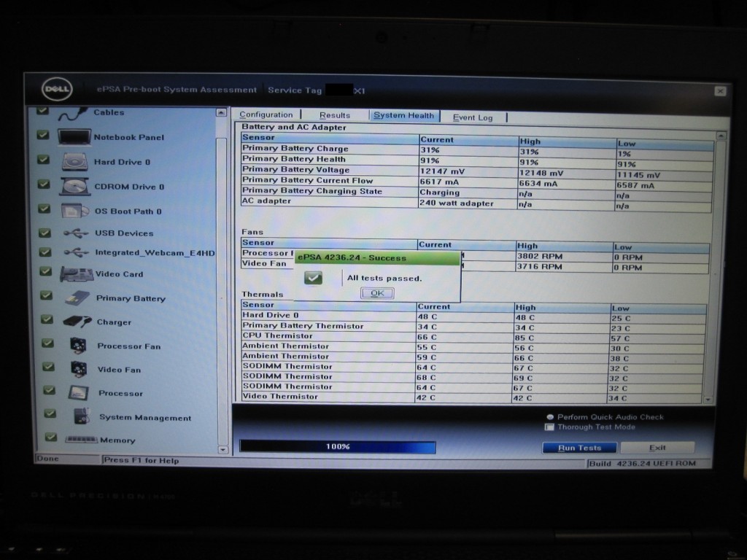Click the device list scroll down arrow
Image resolution: width=747 pixels, height=560 pixels.
[222, 449]
